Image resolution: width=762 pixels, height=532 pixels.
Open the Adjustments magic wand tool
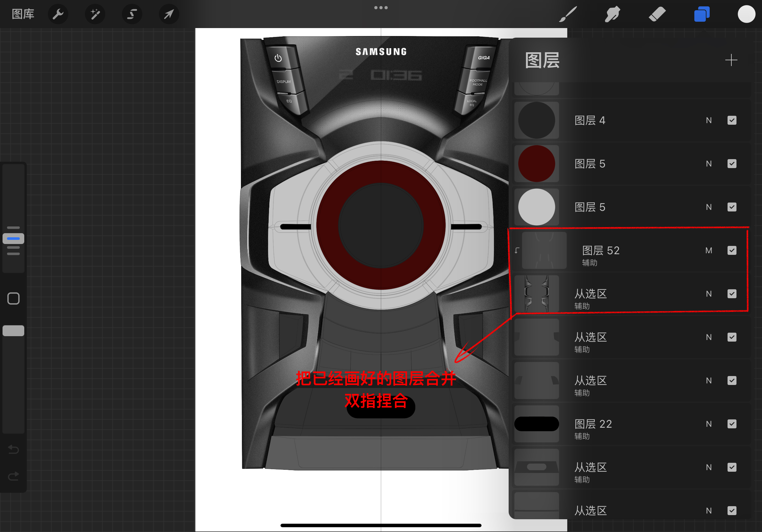pyautogui.click(x=95, y=14)
